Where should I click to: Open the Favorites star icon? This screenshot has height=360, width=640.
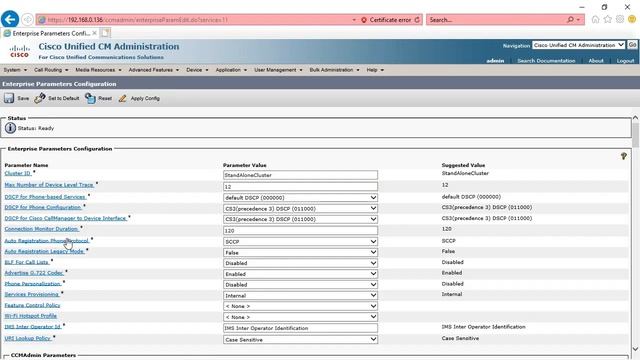(x=607, y=19)
